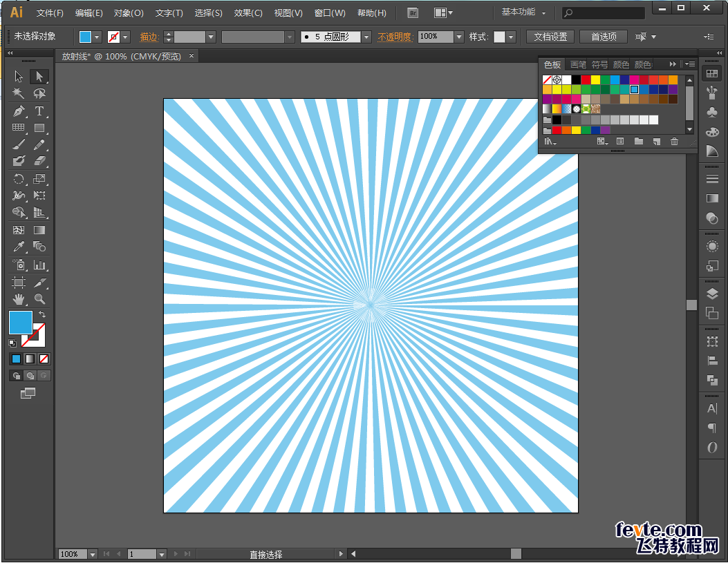Viewport: 728px width, 563px height.
Task: Select the Artboard tool
Action: coord(19,283)
